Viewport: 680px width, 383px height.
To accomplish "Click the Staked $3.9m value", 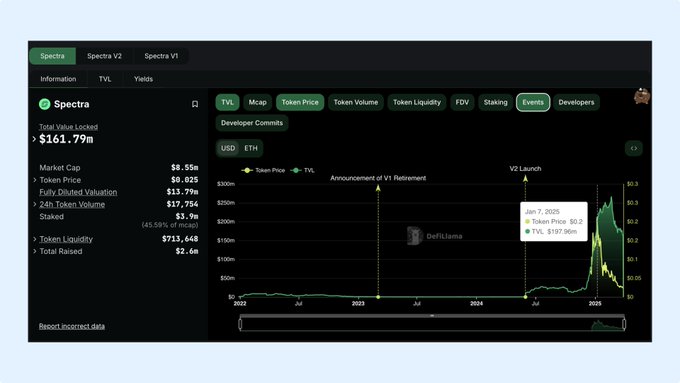I will (x=187, y=216).
